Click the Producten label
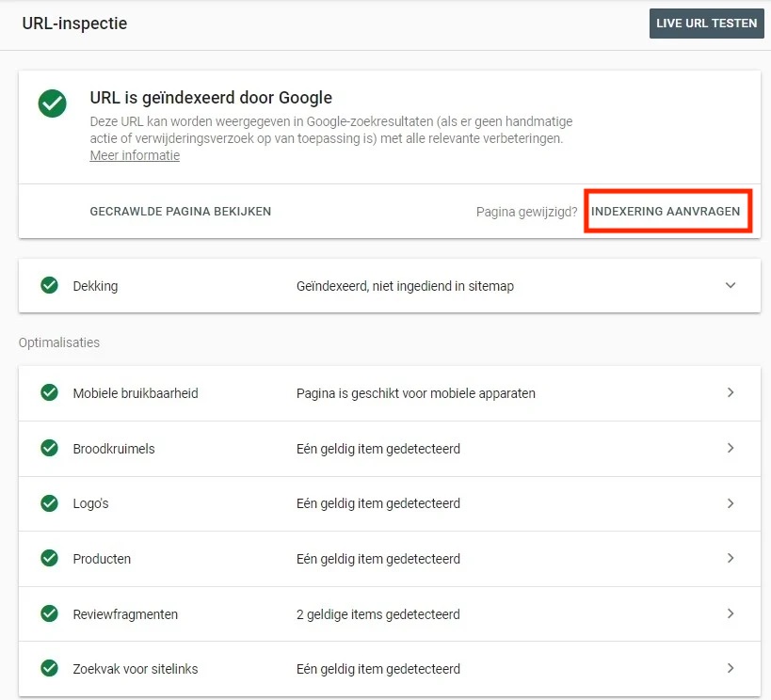The width and height of the screenshot is (771, 700). click(x=102, y=559)
